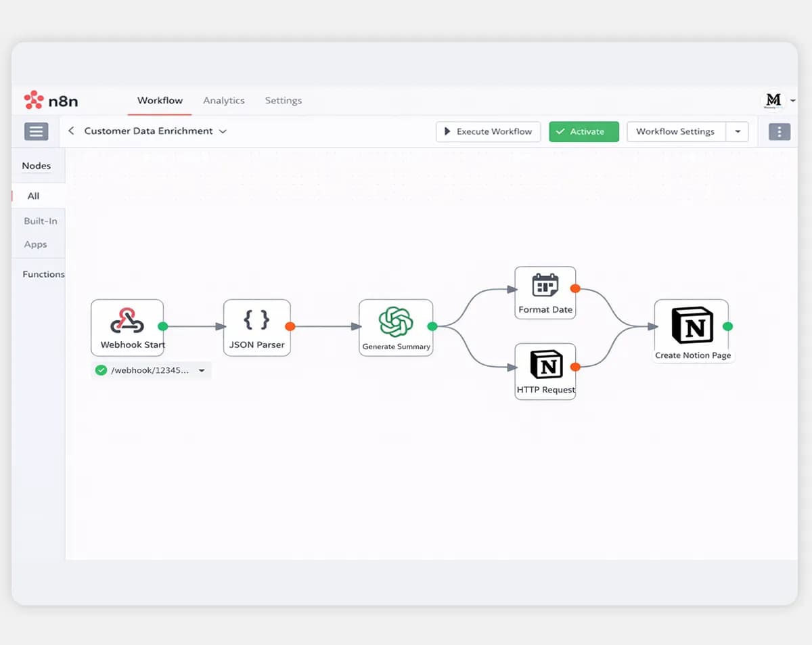Open the Create Notion Page node

[x=692, y=330]
